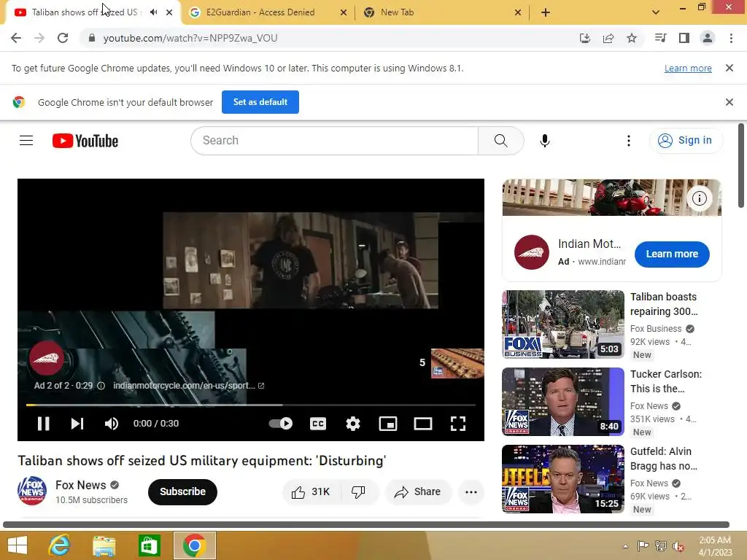Open more actions menu below the video
Image resolution: width=747 pixels, height=560 pixels.
click(471, 492)
